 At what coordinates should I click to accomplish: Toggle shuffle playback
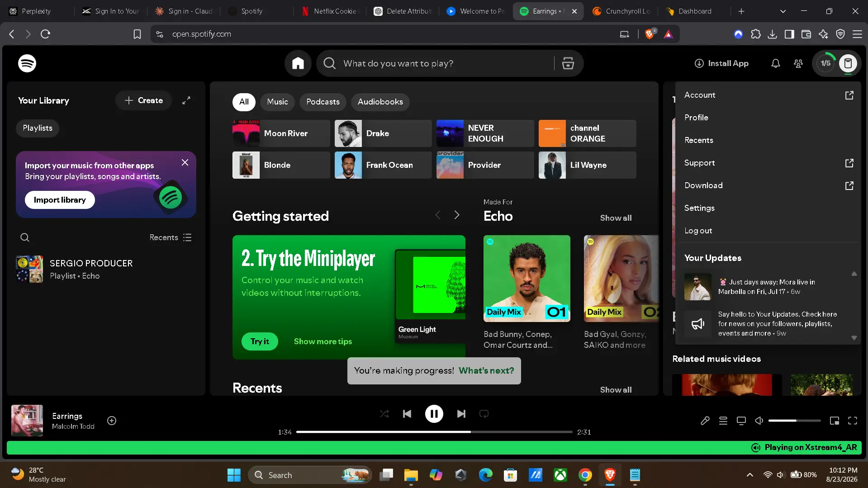click(384, 414)
